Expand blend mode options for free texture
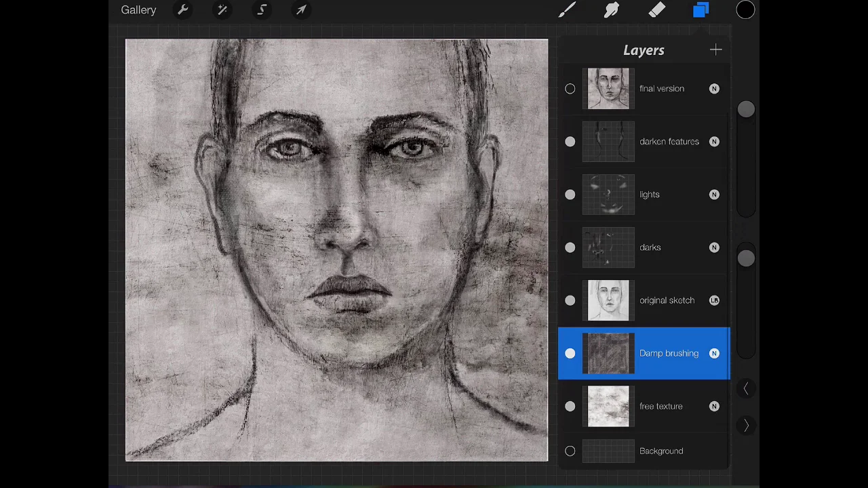 [714, 406]
